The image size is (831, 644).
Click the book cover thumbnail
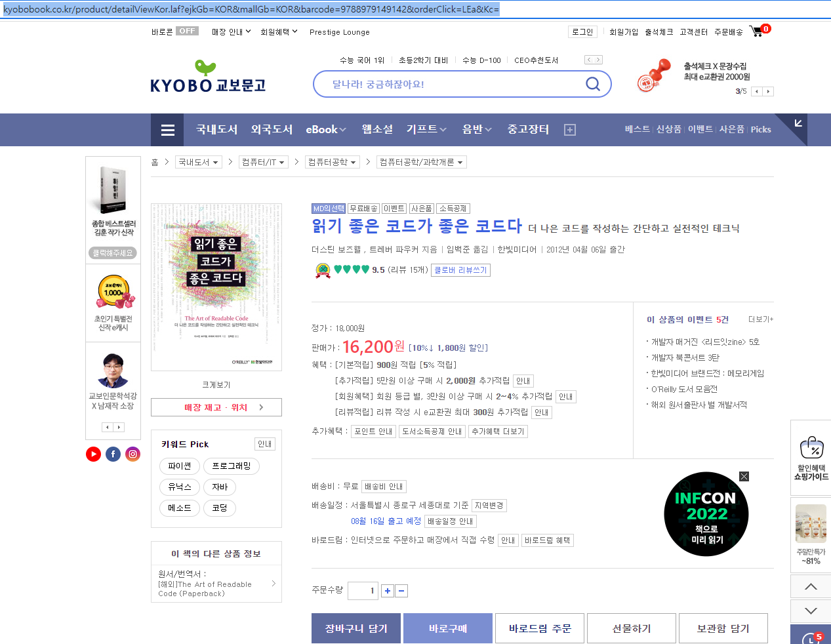[x=216, y=287]
